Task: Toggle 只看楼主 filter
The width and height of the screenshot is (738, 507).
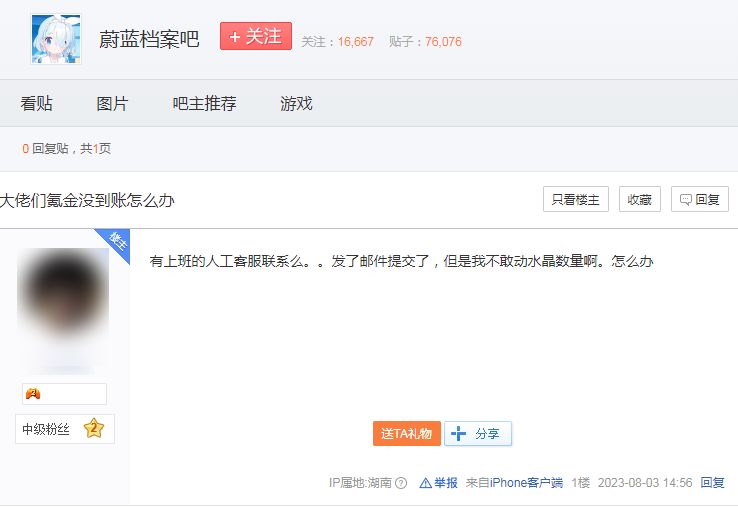Action: click(x=575, y=199)
